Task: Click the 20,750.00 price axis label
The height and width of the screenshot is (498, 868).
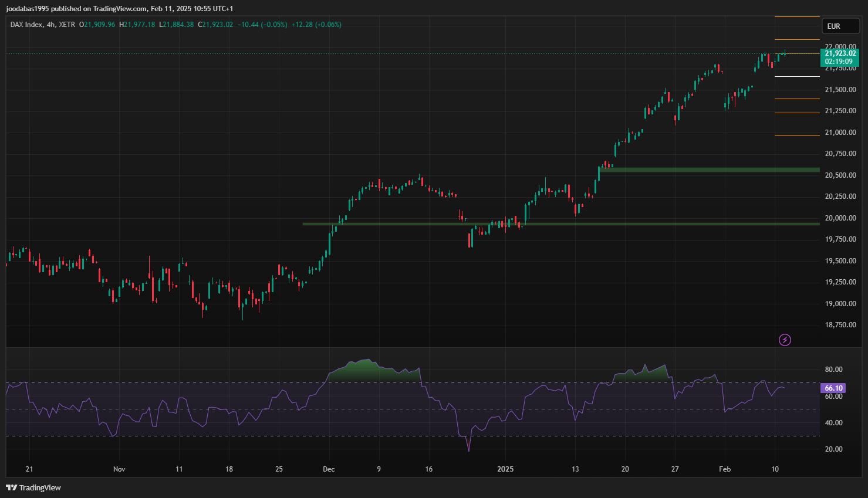Action: [x=840, y=154]
